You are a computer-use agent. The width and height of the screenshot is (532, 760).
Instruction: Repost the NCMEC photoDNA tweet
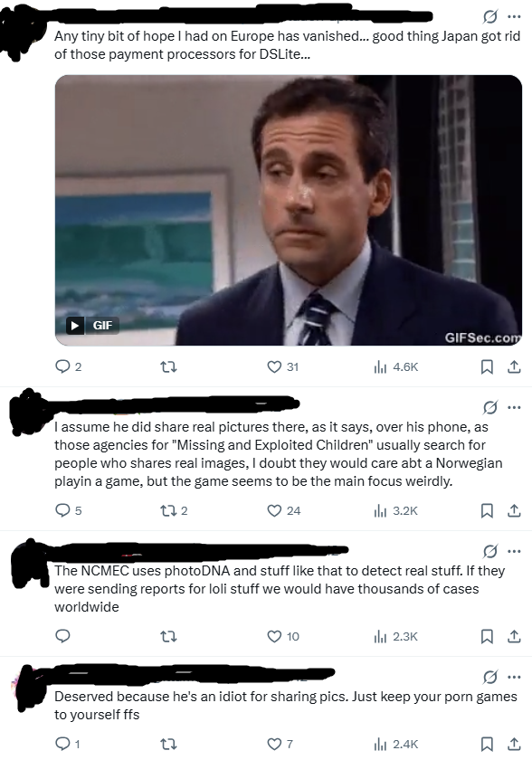168,636
